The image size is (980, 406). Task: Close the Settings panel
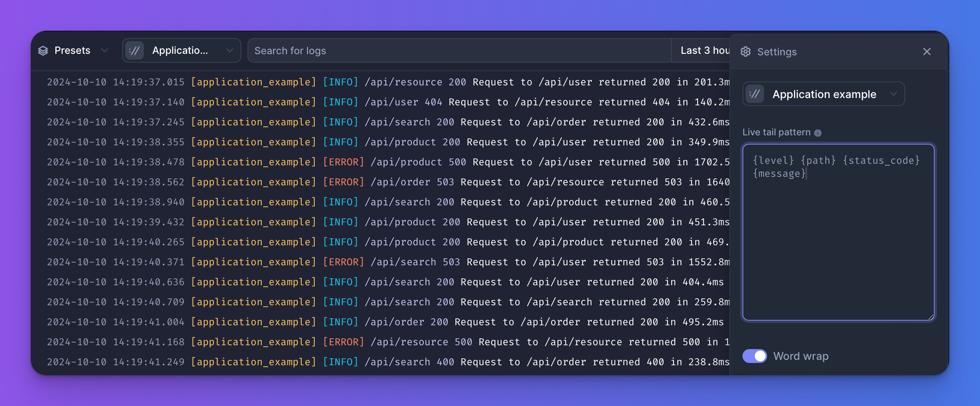[x=927, y=52]
